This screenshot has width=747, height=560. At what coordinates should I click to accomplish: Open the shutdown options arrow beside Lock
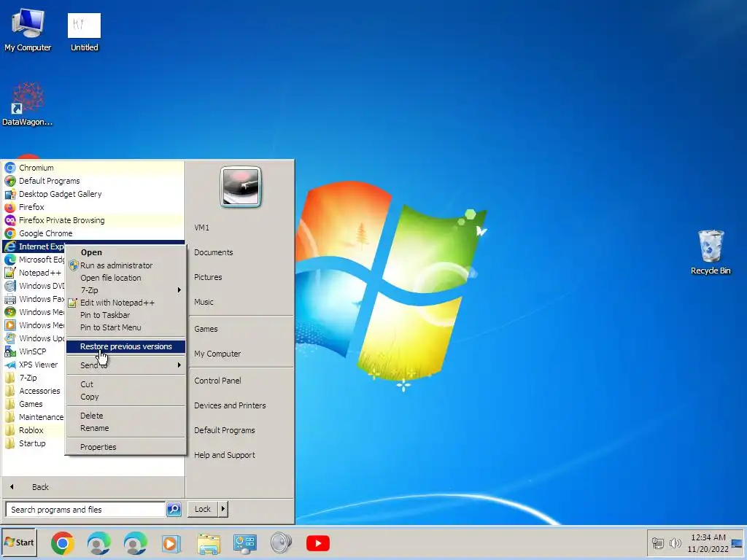click(222, 509)
